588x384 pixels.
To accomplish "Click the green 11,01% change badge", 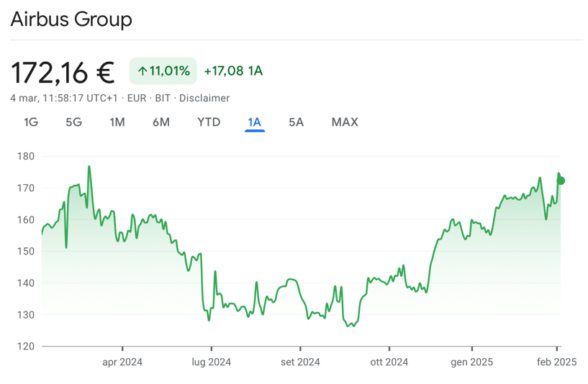I will (163, 70).
